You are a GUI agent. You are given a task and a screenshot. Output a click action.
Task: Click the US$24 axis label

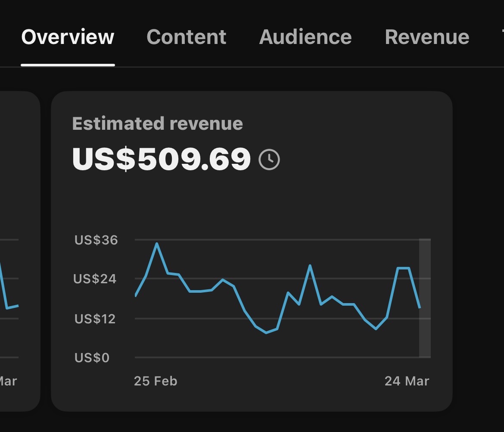(x=95, y=279)
